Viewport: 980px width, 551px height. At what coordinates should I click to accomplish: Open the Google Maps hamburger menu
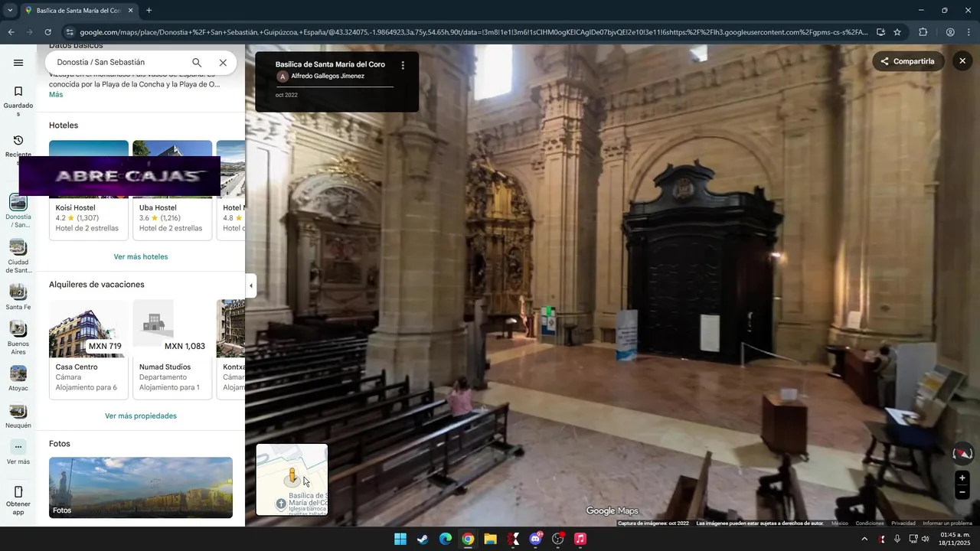tap(18, 63)
